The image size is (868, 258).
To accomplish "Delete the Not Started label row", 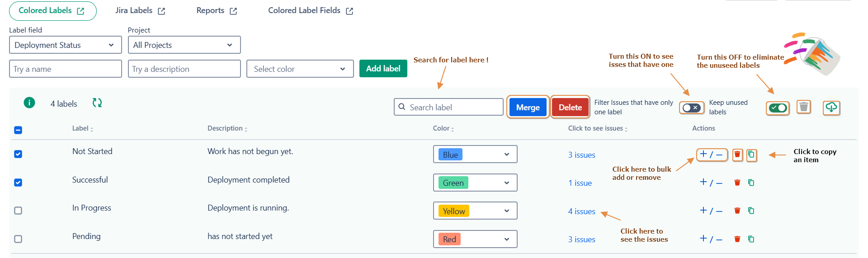I will (737, 155).
